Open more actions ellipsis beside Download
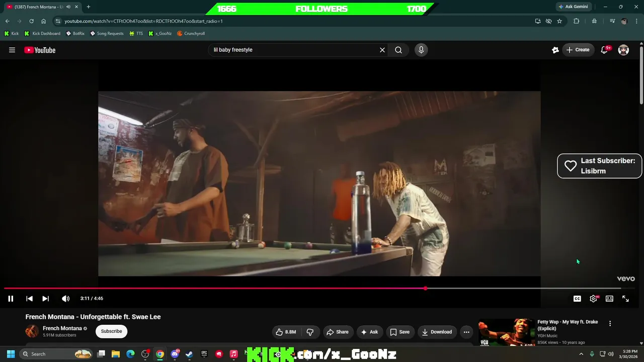The width and height of the screenshot is (644, 362). 466,332
